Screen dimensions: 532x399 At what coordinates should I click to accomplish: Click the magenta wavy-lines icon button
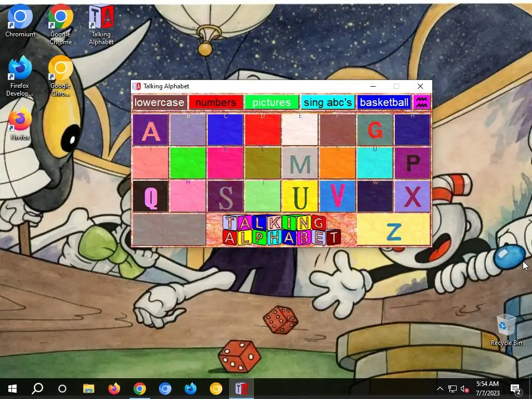422,102
